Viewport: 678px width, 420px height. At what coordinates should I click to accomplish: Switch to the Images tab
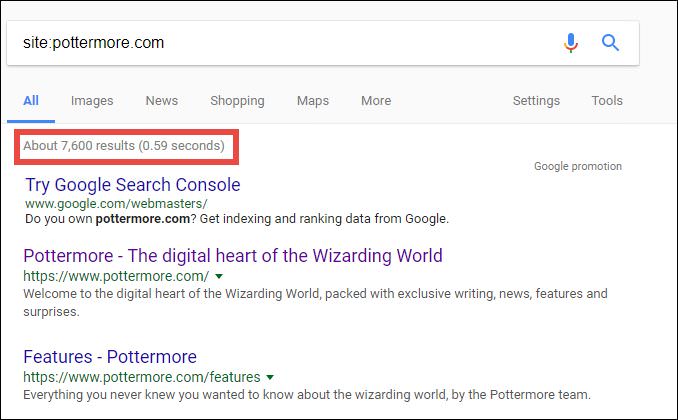(x=92, y=100)
